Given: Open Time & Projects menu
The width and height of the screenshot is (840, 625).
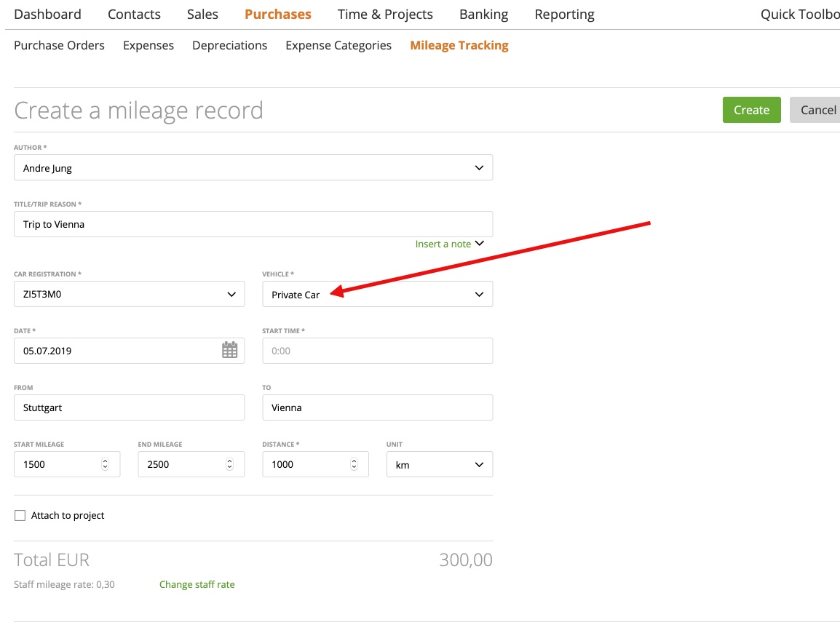Looking at the screenshot, I should click(385, 15).
